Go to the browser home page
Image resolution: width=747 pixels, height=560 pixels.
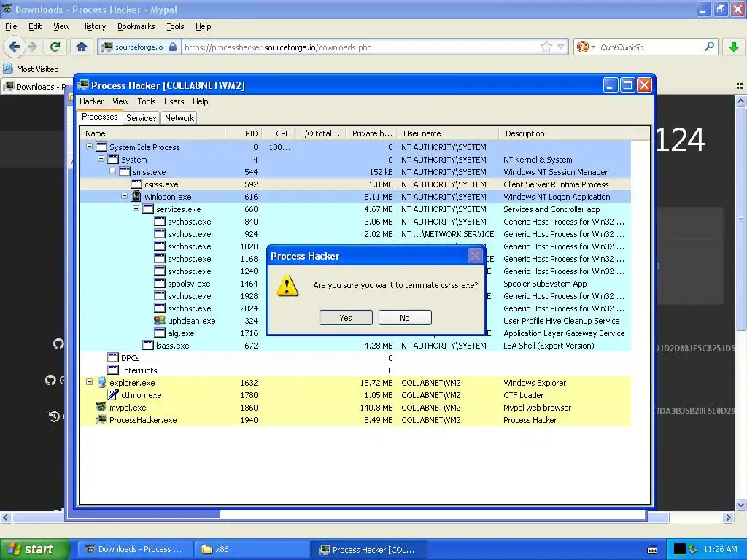click(x=82, y=47)
